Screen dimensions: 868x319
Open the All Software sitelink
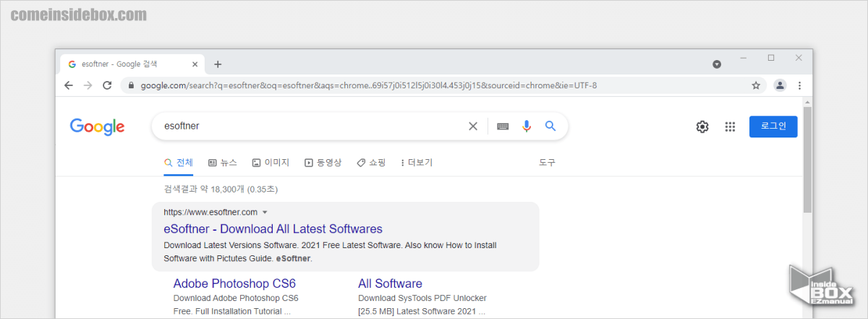pyautogui.click(x=390, y=283)
